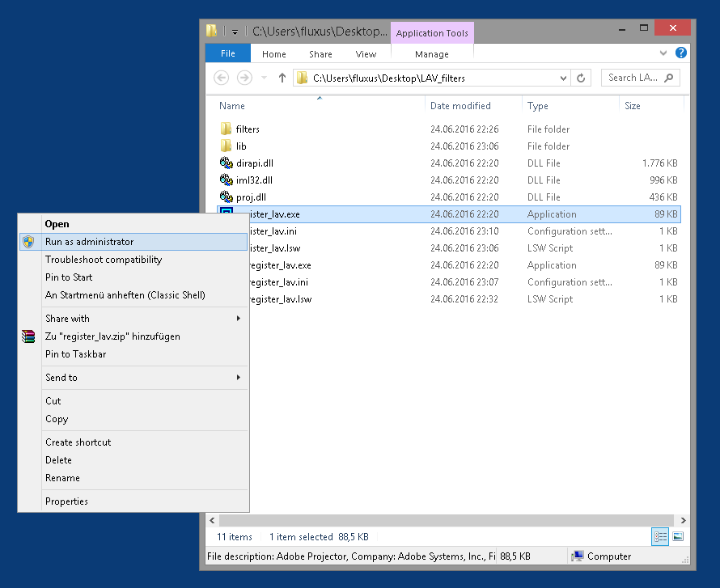Open recent locations dropdown arrow
Image resolution: width=720 pixels, height=588 pixels.
[264, 78]
